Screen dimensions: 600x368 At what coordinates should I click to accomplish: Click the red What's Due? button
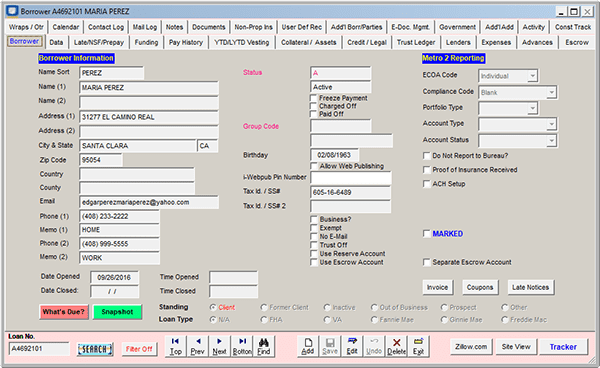(x=64, y=312)
